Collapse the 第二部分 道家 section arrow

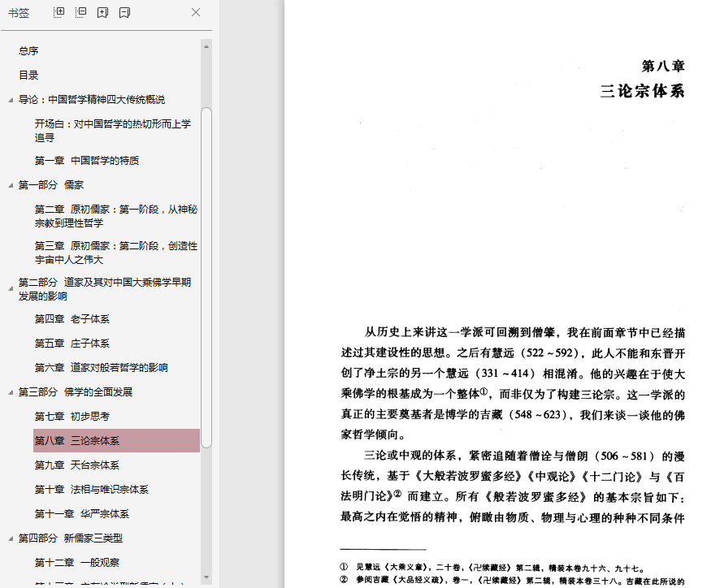[x=11, y=289]
